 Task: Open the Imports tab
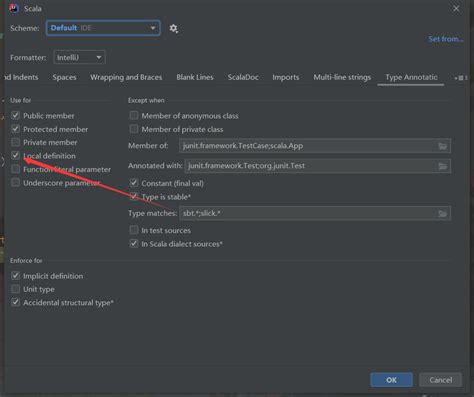pyautogui.click(x=286, y=77)
